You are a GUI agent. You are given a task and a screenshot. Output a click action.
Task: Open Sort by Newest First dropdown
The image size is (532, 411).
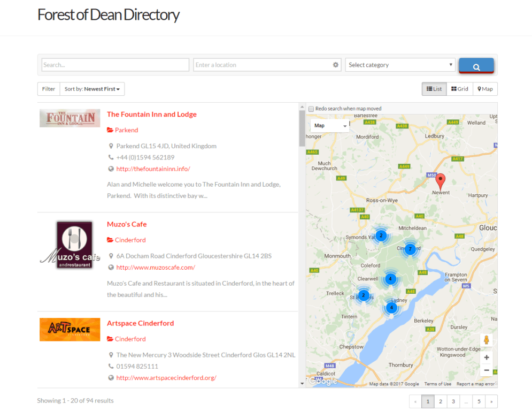[92, 89]
